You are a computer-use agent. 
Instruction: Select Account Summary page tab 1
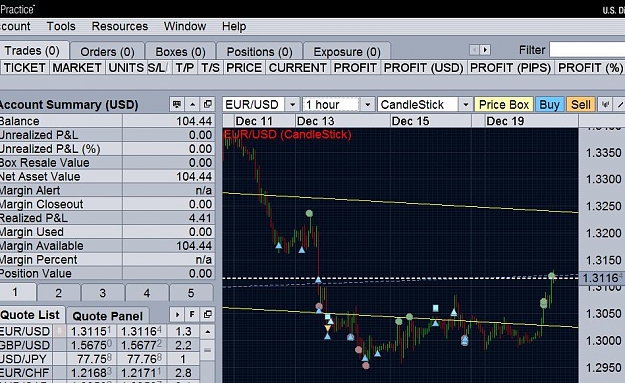[15, 293]
